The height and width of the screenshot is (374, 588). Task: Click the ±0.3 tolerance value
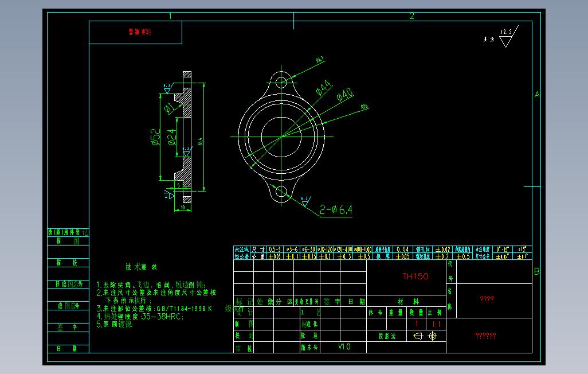[344, 256]
